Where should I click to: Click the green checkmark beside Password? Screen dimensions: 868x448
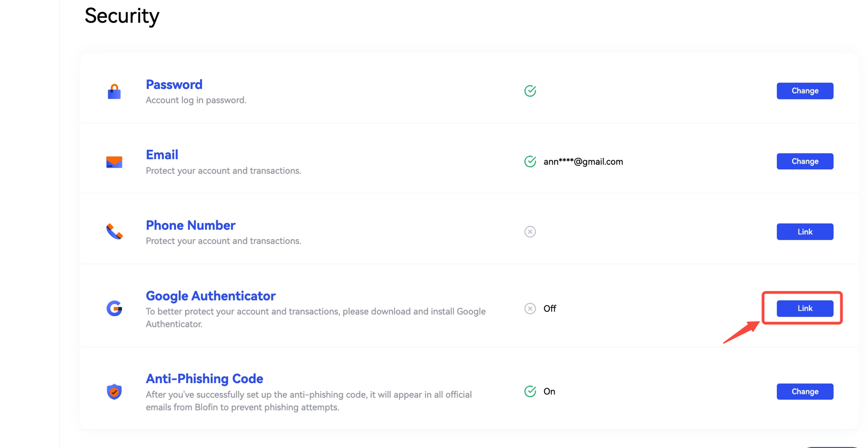tap(530, 91)
